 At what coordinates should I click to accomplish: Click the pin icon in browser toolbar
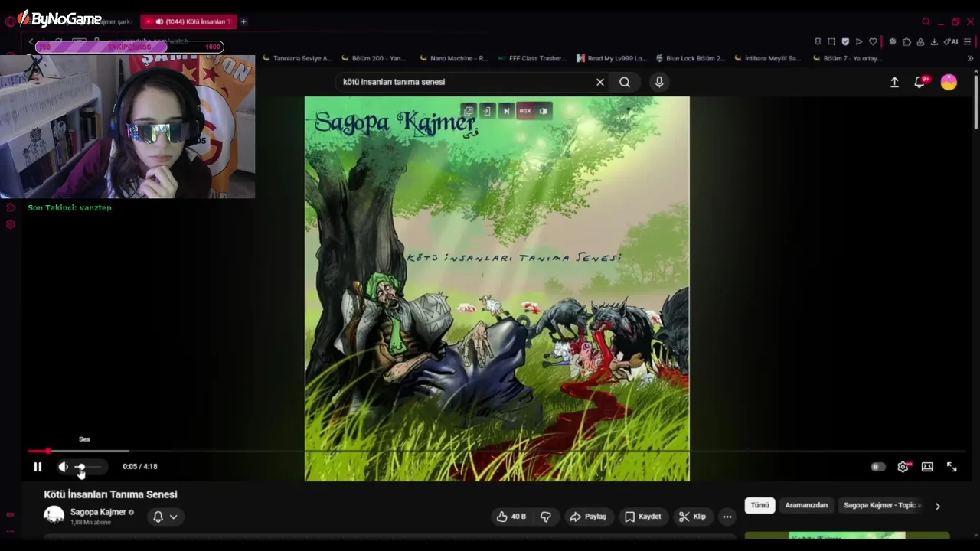tap(818, 41)
